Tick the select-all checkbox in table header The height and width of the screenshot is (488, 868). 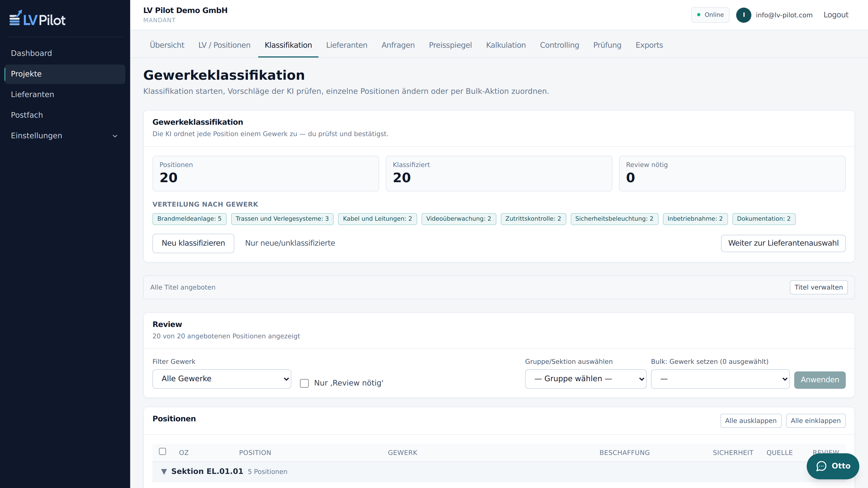tap(162, 452)
